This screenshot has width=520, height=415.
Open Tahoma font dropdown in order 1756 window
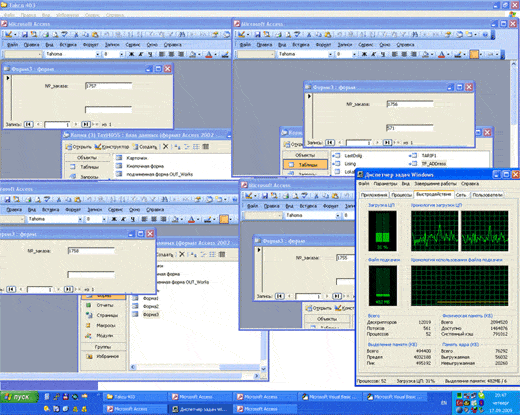pos(330,54)
